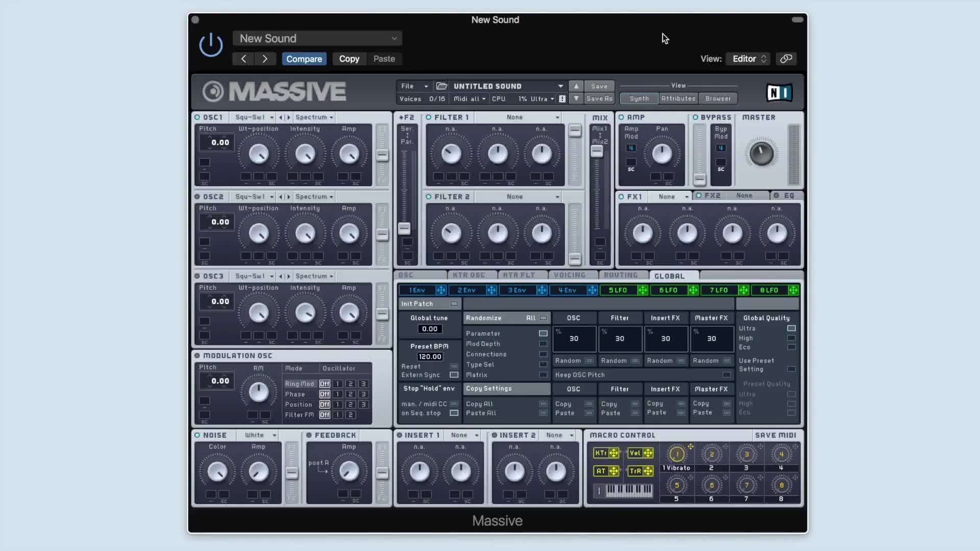Switch to the Routing tab
Image resolution: width=980 pixels, height=551 pixels.
coord(621,275)
